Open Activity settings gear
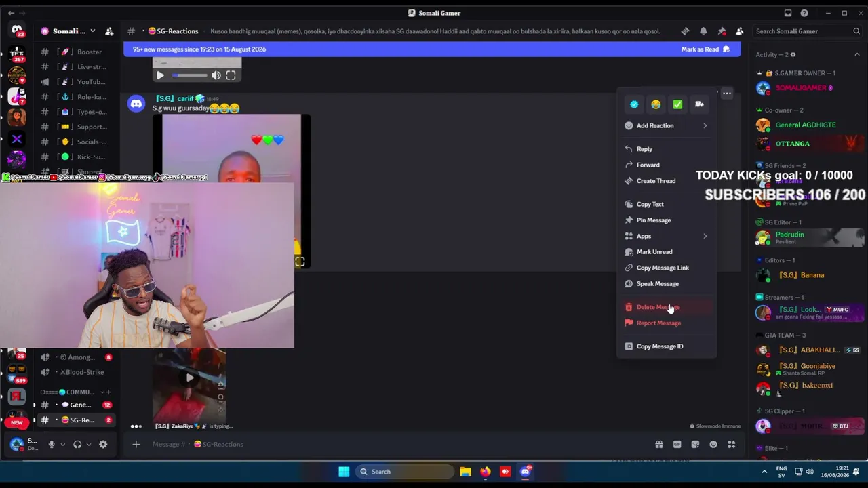 click(x=793, y=55)
